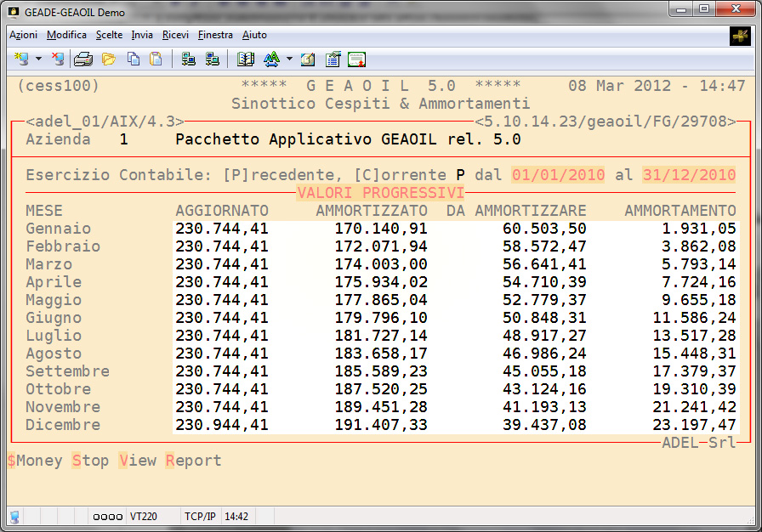Select the Stop command
The width and height of the screenshot is (762, 532).
90,461
